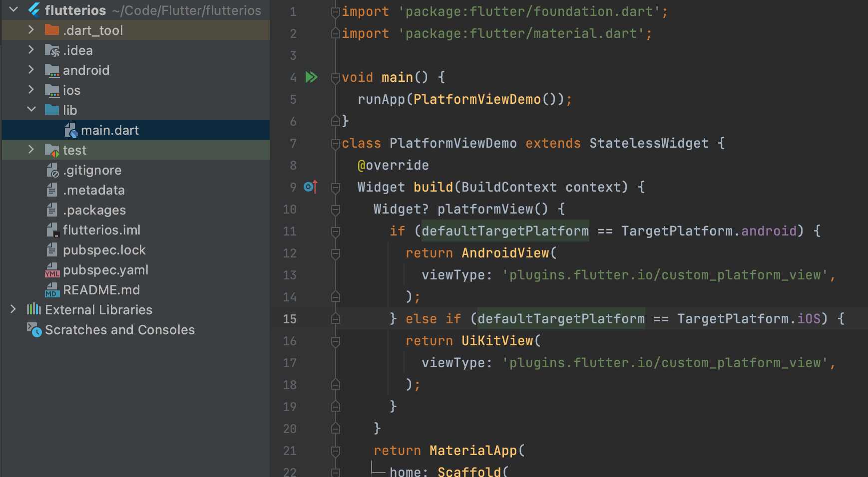This screenshot has height=477, width=868.
Task: Select pubspec.yaml in the file tree
Action: 105,270
